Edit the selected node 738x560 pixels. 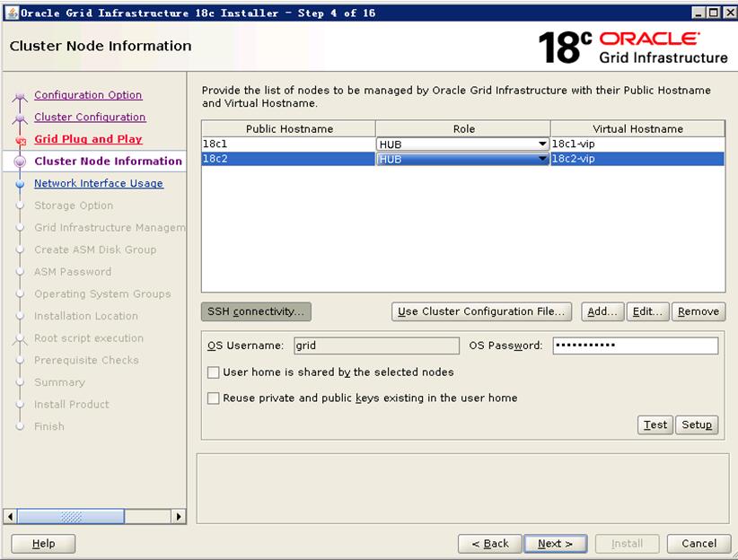point(647,311)
